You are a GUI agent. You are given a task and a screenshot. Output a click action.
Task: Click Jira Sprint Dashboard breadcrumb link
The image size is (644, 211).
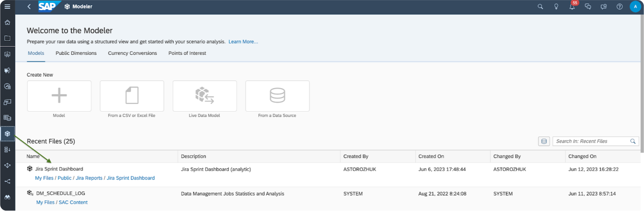(x=131, y=178)
